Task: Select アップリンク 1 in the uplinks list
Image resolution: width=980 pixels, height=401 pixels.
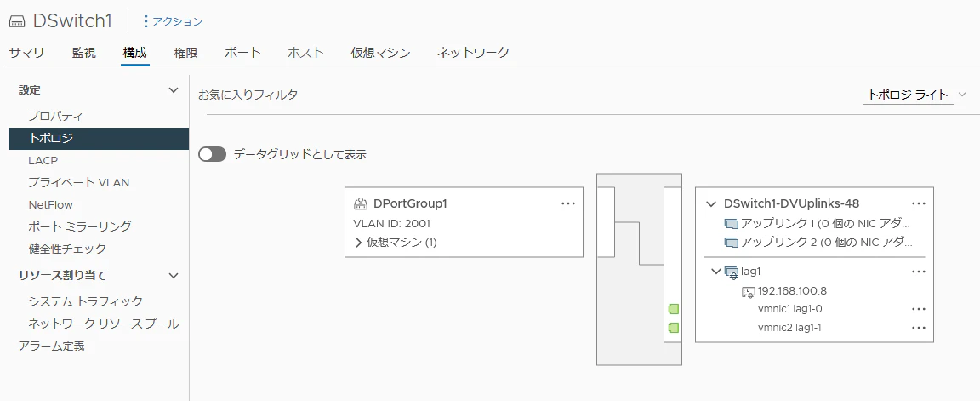Action: (818, 224)
